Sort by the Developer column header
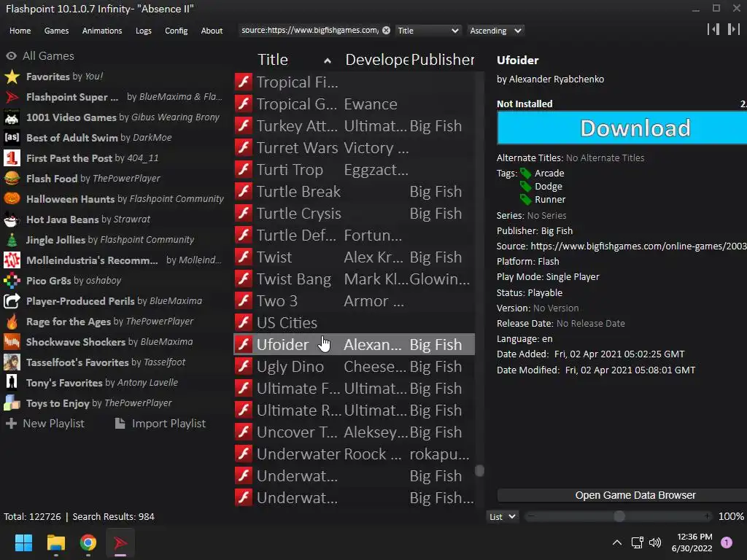This screenshot has width=747, height=560. pos(376,60)
